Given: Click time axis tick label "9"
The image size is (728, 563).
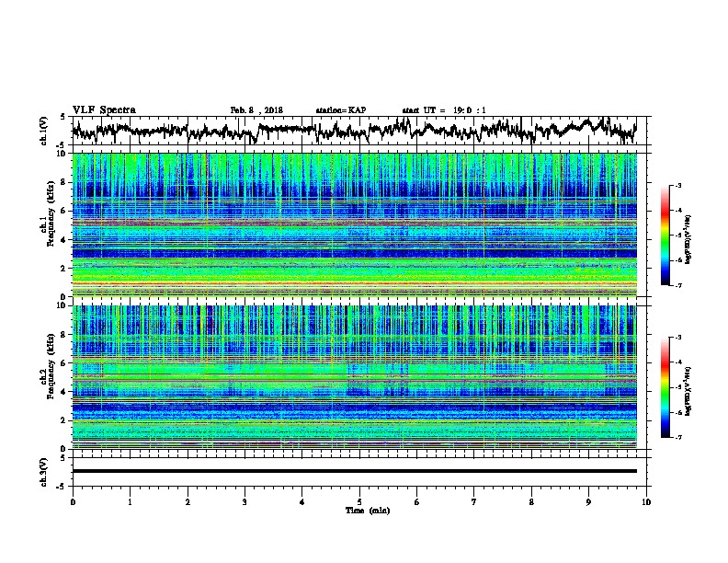Looking at the screenshot, I should click(x=588, y=502).
